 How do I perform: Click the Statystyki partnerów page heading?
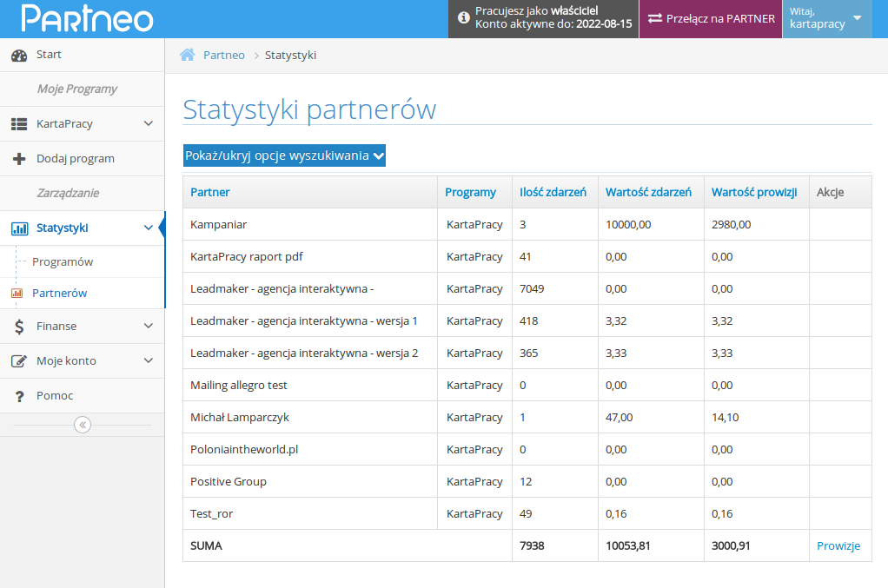[x=309, y=109]
